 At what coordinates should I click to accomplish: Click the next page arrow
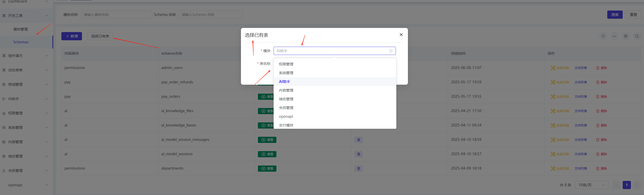pyautogui.click(x=637, y=185)
